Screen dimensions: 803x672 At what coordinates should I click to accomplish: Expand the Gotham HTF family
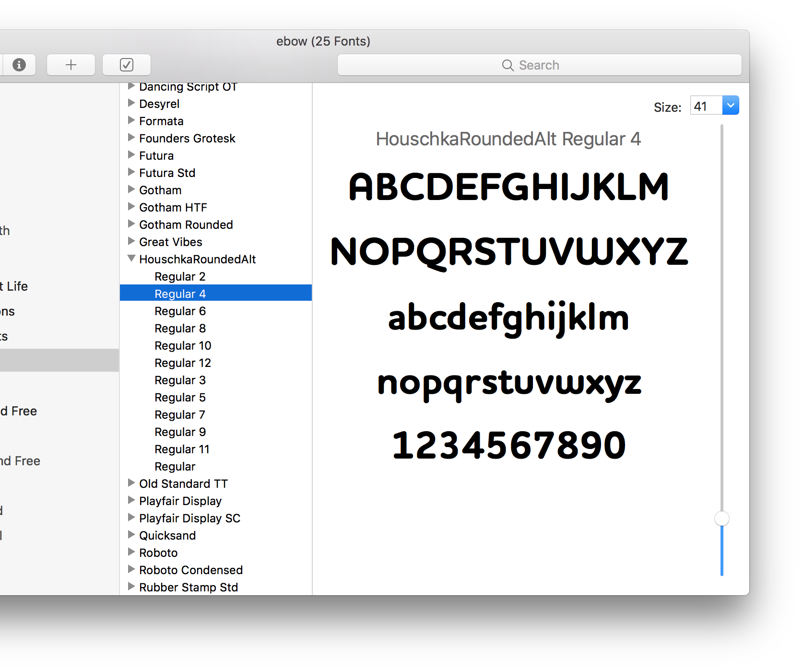131,207
